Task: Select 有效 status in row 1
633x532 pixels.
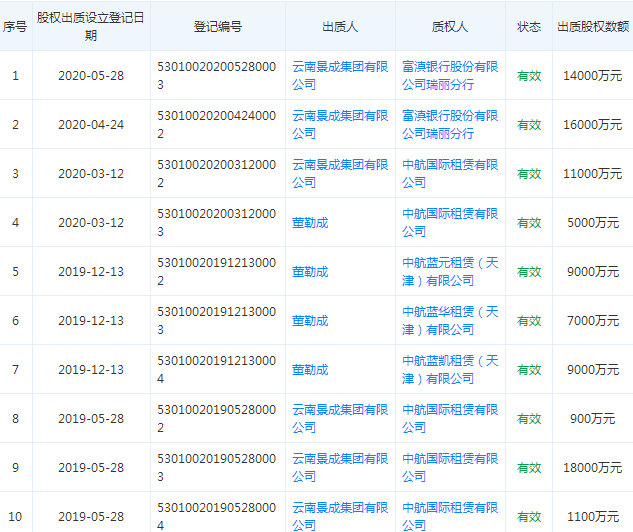Action: (529, 75)
